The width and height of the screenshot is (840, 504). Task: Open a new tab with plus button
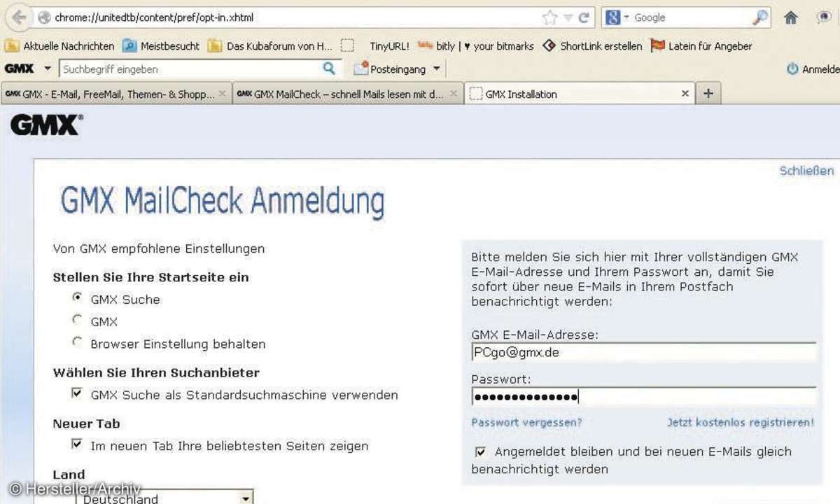tap(708, 94)
